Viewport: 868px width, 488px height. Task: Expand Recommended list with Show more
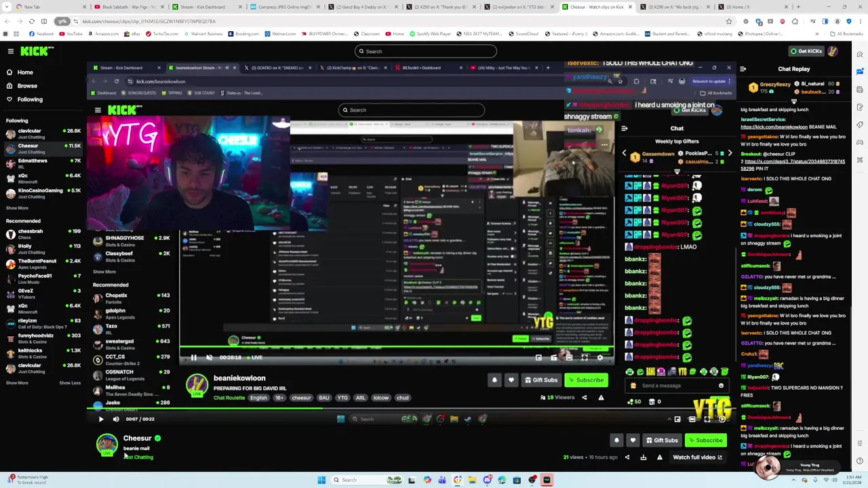coord(17,383)
